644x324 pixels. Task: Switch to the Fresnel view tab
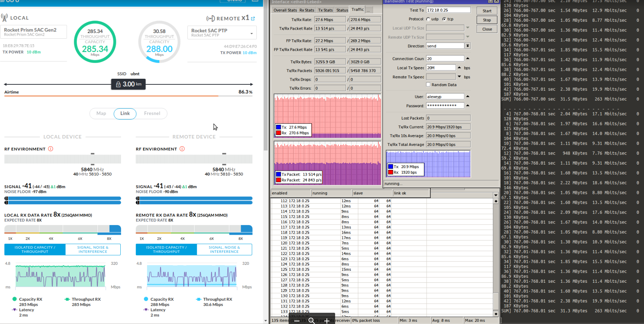click(152, 114)
